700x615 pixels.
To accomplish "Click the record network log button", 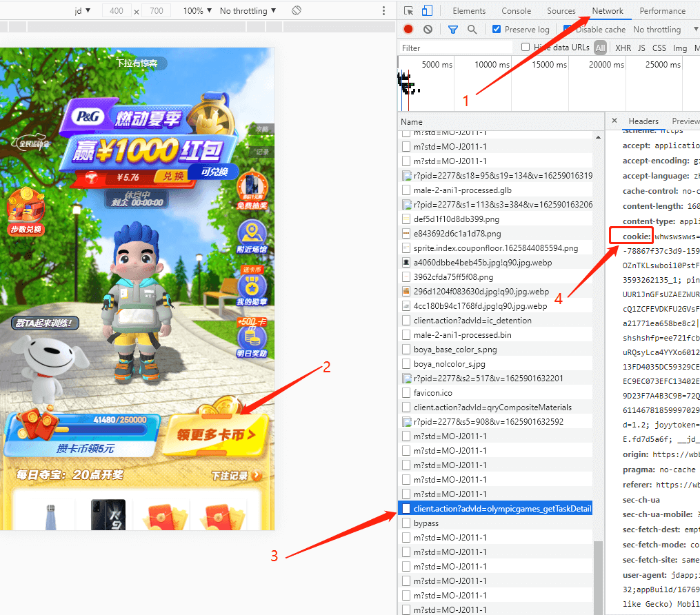I will (408, 30).
